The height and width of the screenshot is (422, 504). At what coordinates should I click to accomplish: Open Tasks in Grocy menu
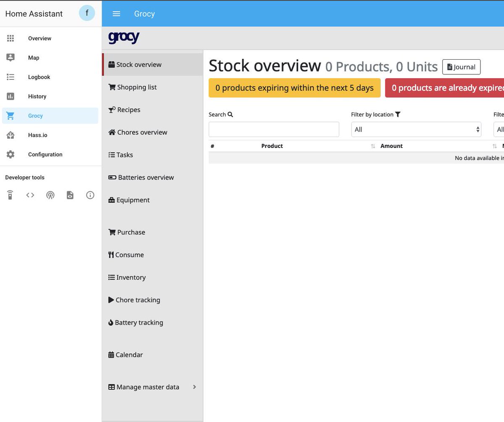tap(152, 155)
